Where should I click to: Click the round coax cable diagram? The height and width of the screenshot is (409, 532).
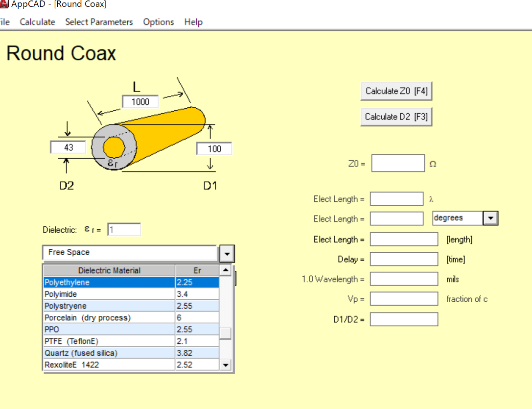click(x=148, y=138)
